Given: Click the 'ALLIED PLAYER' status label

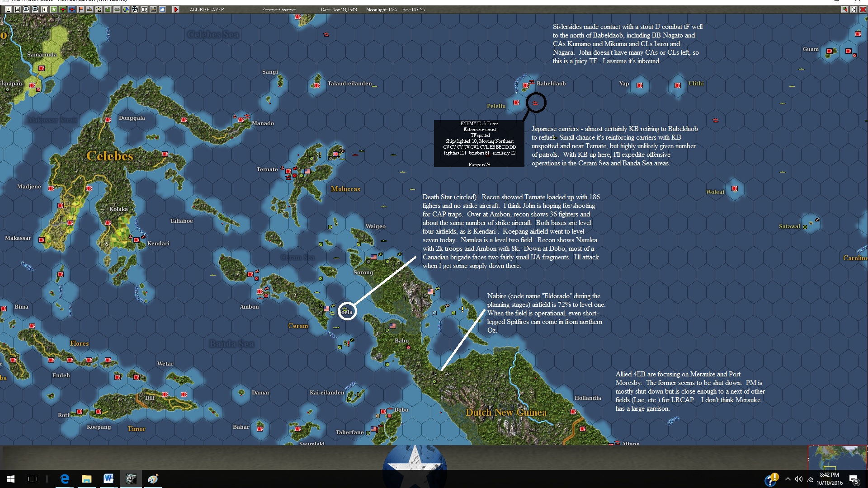Looking at the screenshot, I should (x=207, y=9).
